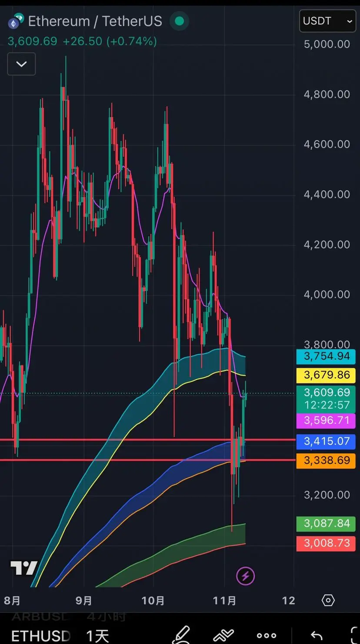This screenshot has width=360, height=644.
Task: Tap the orange 3,338.69 price label
Action: (326, 460)
